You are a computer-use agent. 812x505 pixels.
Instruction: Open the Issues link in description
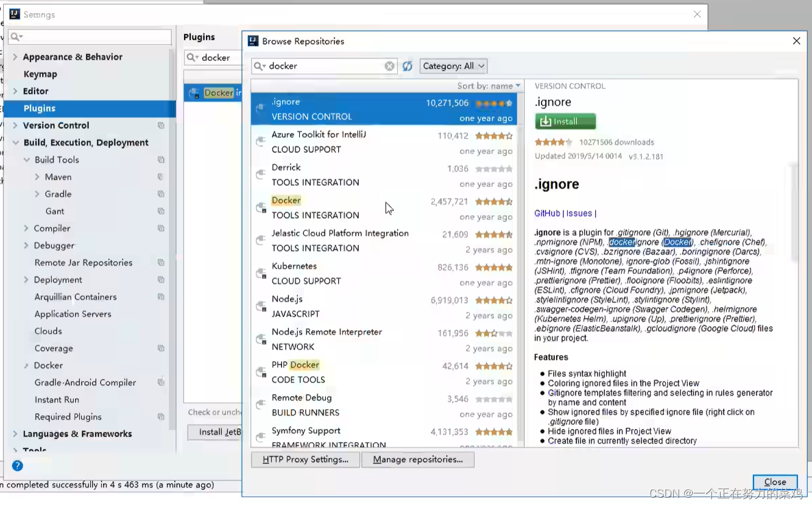point(579,213)
